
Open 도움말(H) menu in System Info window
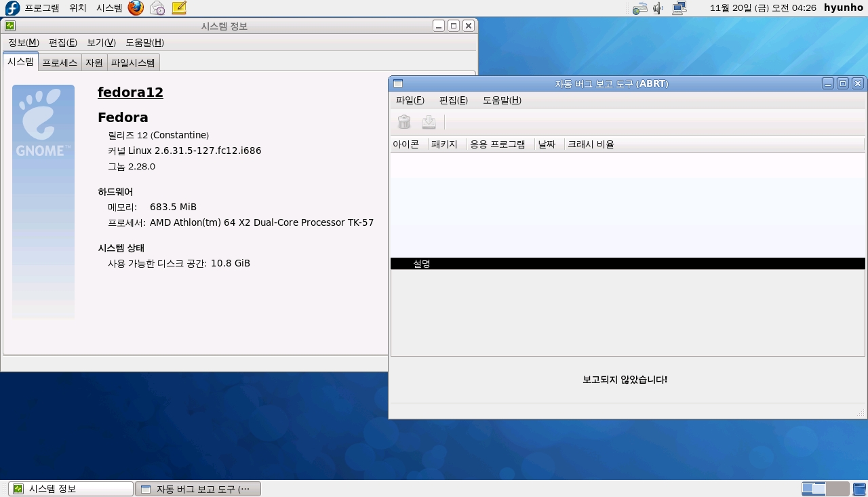pyautogui.click(x=144, y=43)
